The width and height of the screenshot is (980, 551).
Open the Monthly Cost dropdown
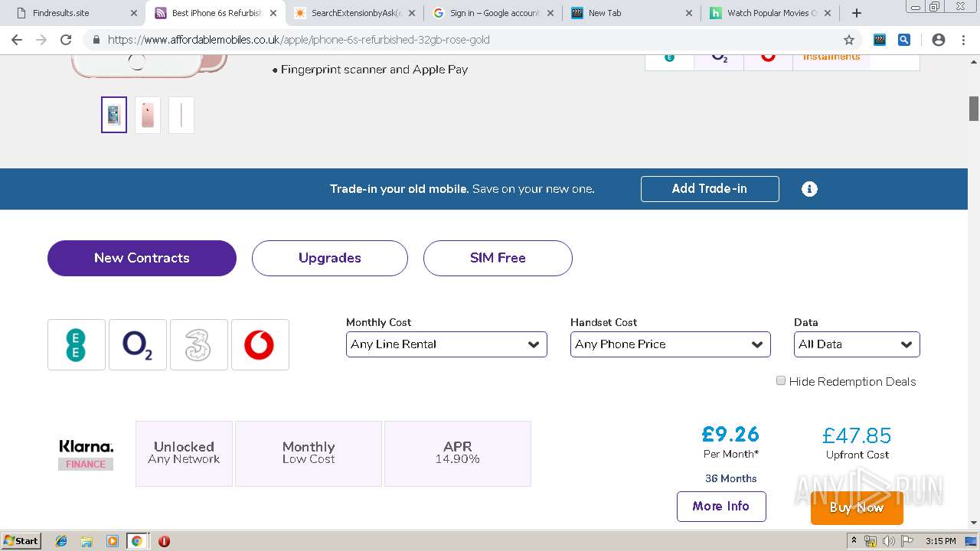coord(446,344)
